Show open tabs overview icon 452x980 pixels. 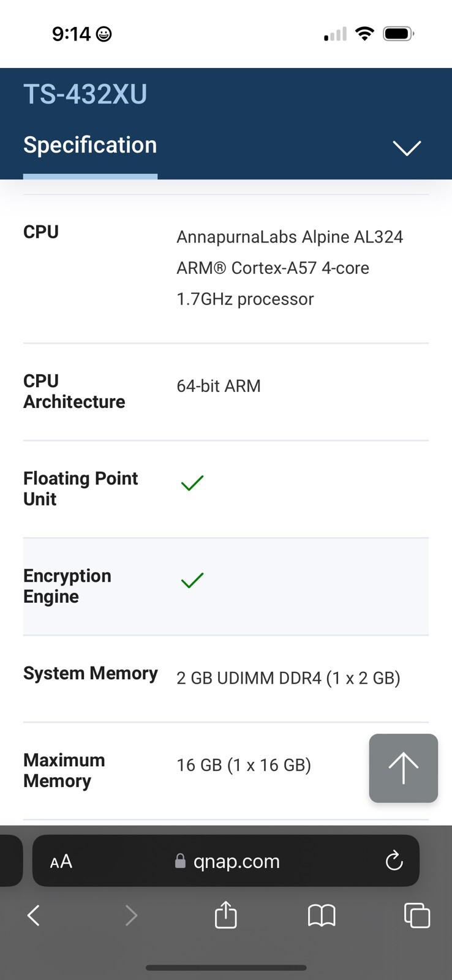pyautogui.click(x=417, y=916)
